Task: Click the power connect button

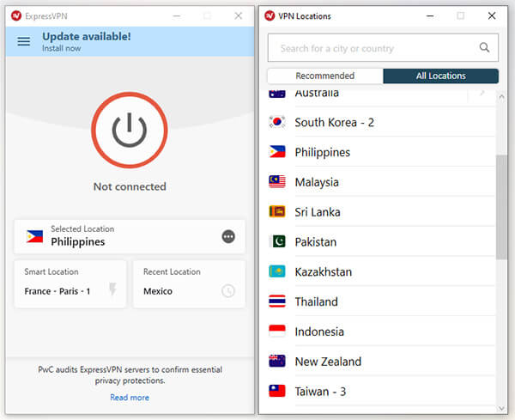Action: [x=130, y=131]
